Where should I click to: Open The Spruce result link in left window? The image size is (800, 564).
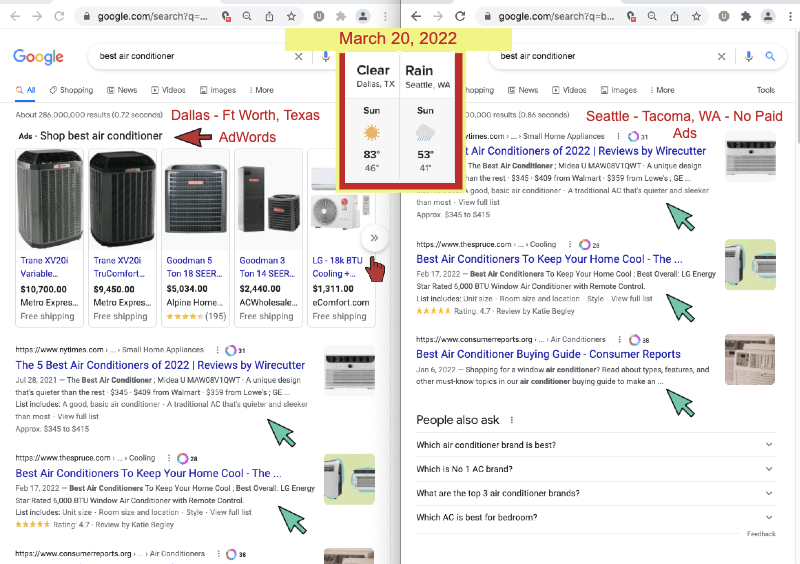[x=148, y=474]
